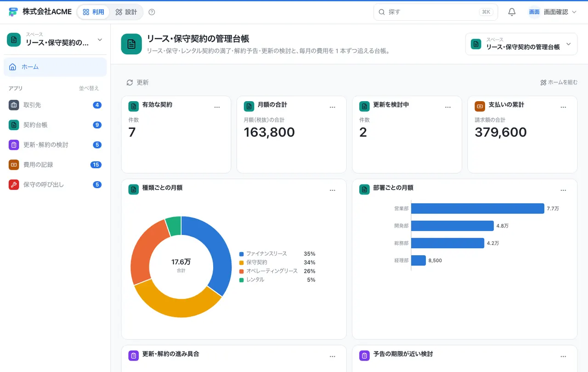Select ホーム in the sidebar
Viewport: 588px width, 372px height.
(55, 67)
